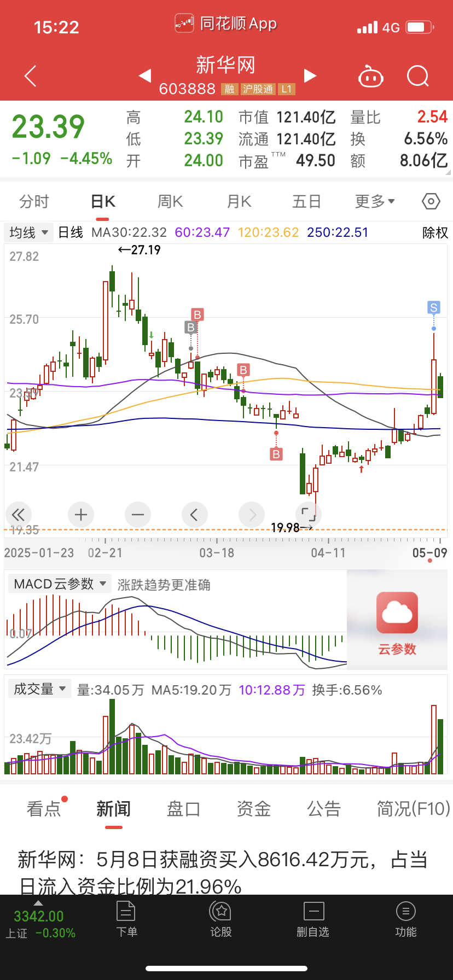The image size is (453, 980).
Task: Tap 换手:6.56% value in volume panel
Action: (347, 690)
